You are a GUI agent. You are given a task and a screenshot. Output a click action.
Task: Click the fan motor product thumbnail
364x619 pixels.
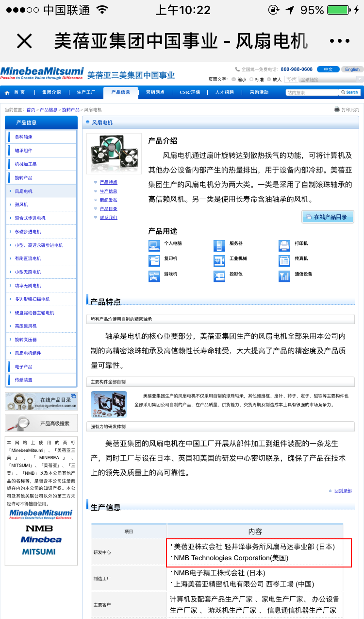(114, 154)
